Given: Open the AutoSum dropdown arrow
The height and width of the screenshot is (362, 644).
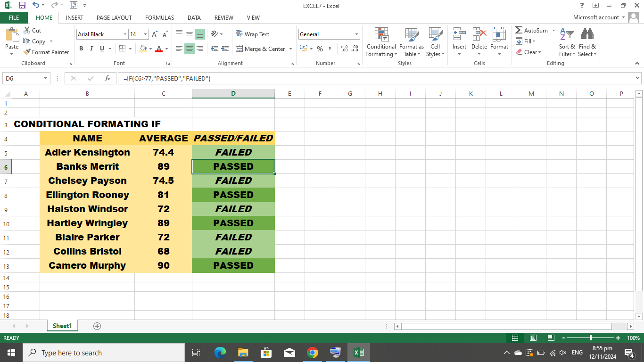Looking at the screenshot, I should tap(553, 31).
